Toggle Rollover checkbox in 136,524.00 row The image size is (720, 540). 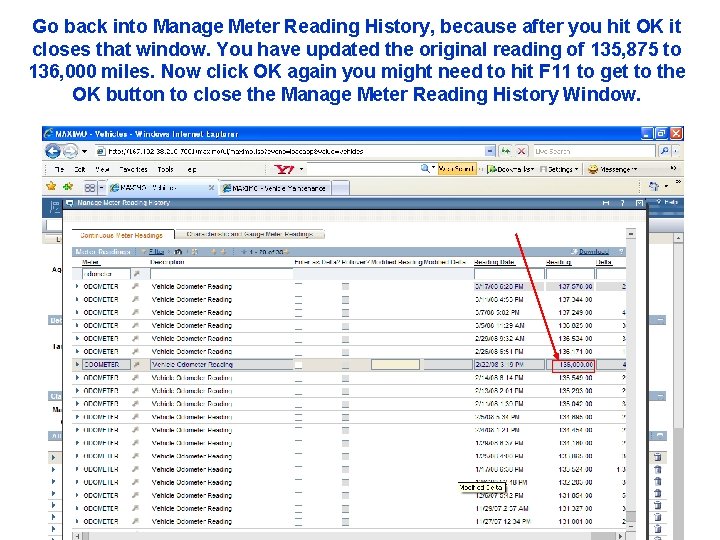[x=345, y=339]
